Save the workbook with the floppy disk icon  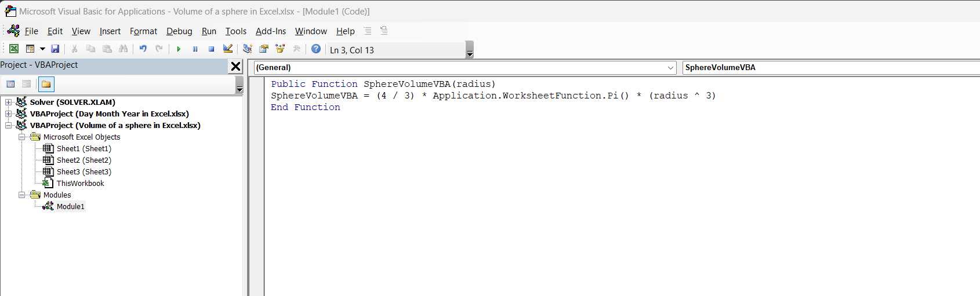(55, 49)
